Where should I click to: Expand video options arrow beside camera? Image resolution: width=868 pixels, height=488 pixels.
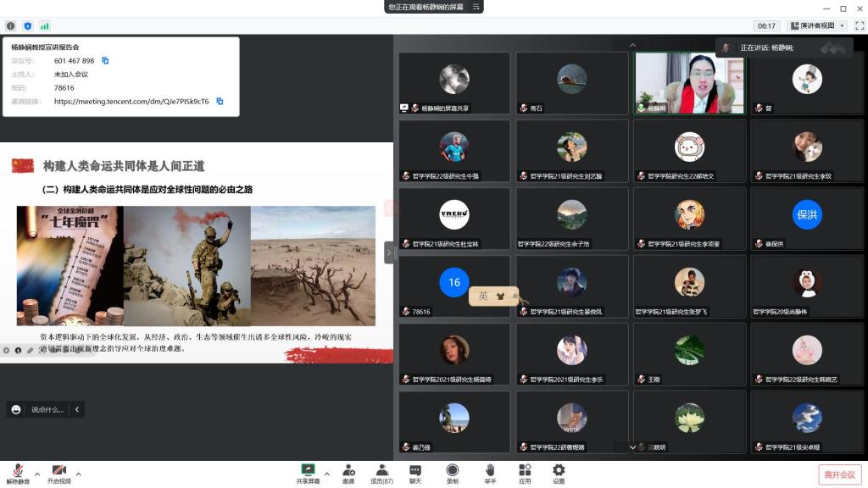79,474
